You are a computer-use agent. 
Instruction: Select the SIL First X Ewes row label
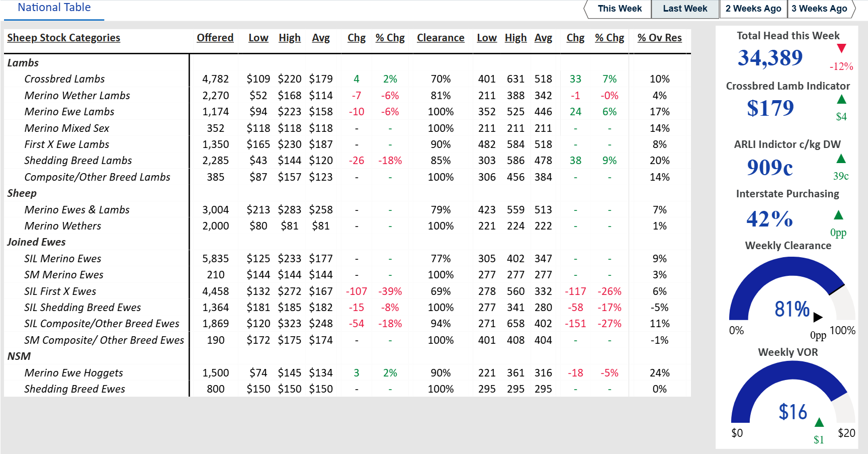[60, 291]
